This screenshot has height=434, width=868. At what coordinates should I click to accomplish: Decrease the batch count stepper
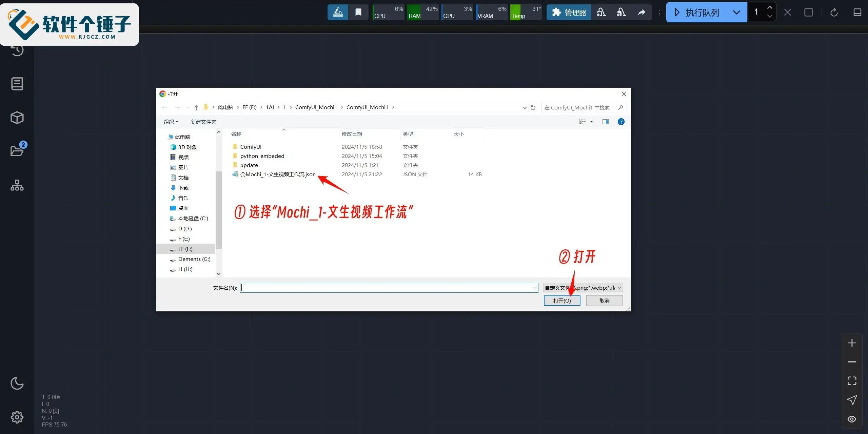tap(770, 16)
